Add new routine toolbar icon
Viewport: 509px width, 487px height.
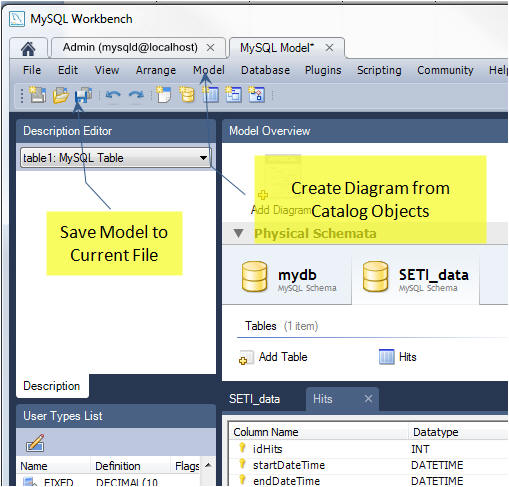click(x=257, y=95)
